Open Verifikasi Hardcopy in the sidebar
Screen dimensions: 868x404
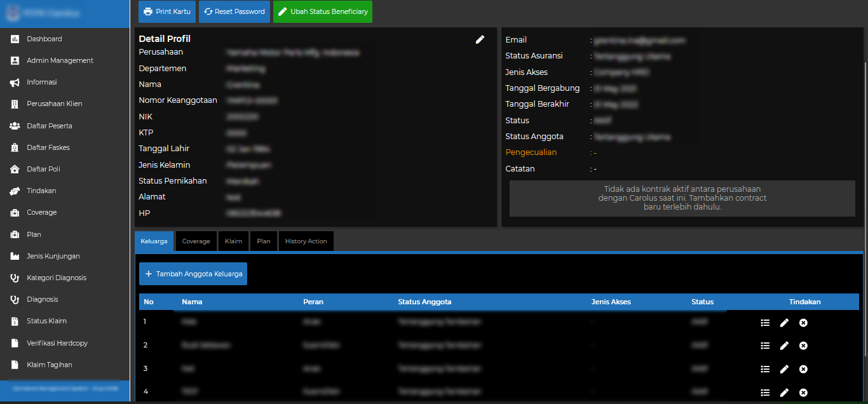pos(57,343)
